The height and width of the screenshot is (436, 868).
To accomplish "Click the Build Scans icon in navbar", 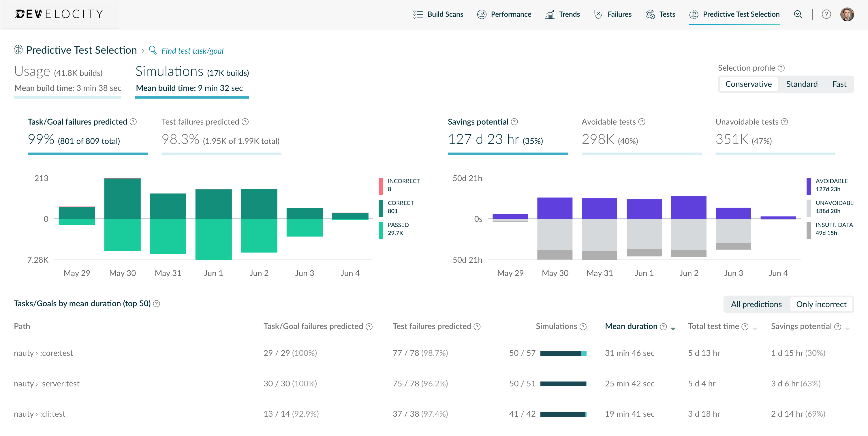I will coord(418,14).
